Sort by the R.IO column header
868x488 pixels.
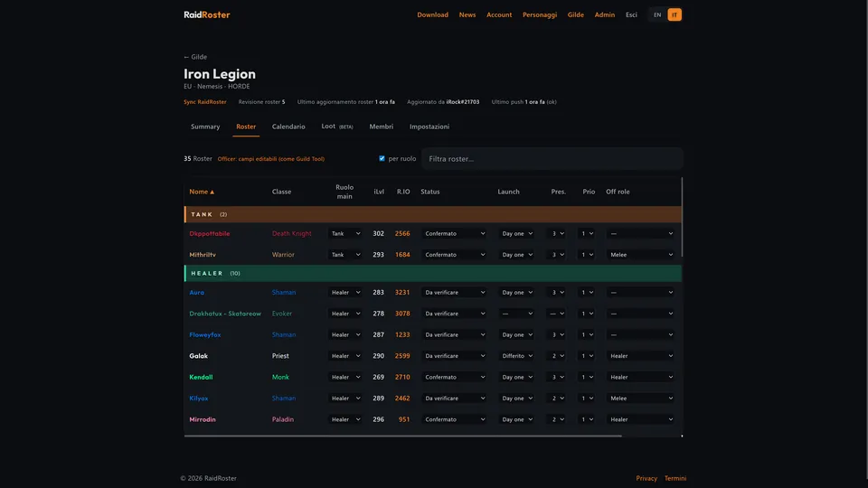pyautogui.click(x=403, y=192)
